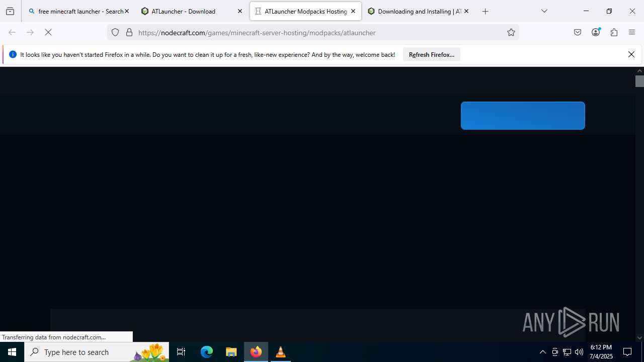Viewport: 644px width, 362px height.
Task: Click the page vertical scrollbar thumb
Action: click(639, 81)
